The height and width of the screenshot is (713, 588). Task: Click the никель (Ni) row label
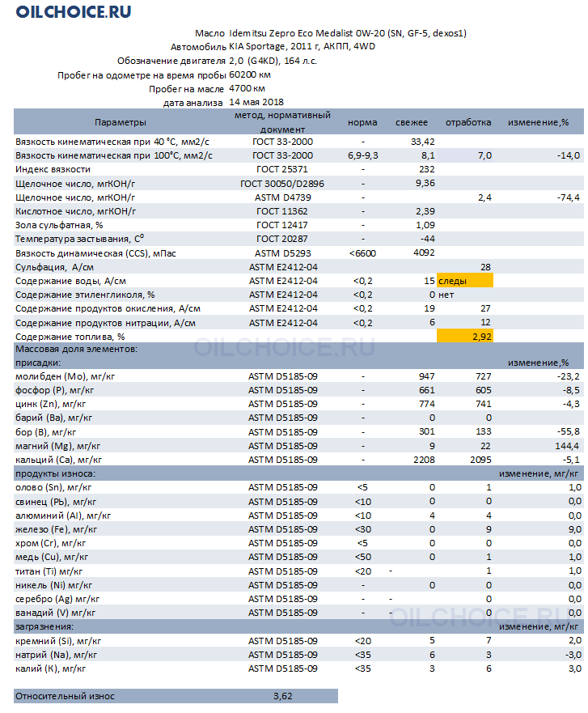point(53,585)
